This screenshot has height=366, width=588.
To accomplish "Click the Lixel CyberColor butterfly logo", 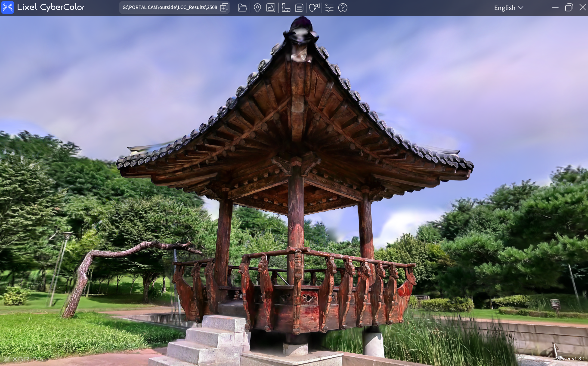I will 7,7.
